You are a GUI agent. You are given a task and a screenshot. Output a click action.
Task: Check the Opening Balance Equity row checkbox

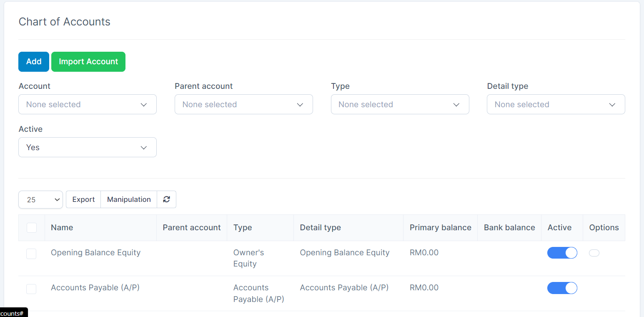click(x=31, y=254)
